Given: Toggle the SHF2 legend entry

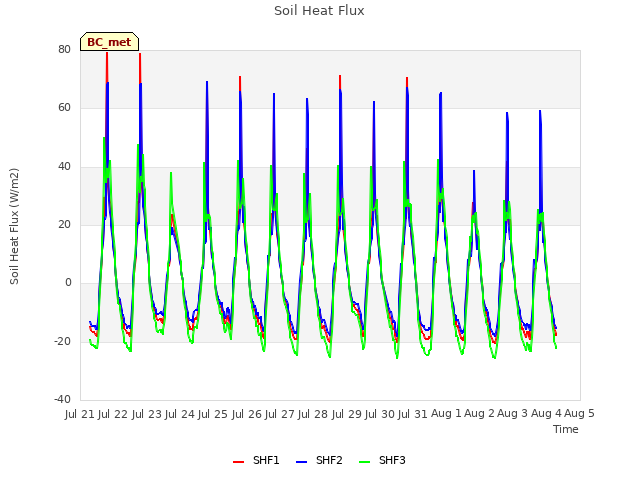Looking at the screenshot, I should [319, 460].
